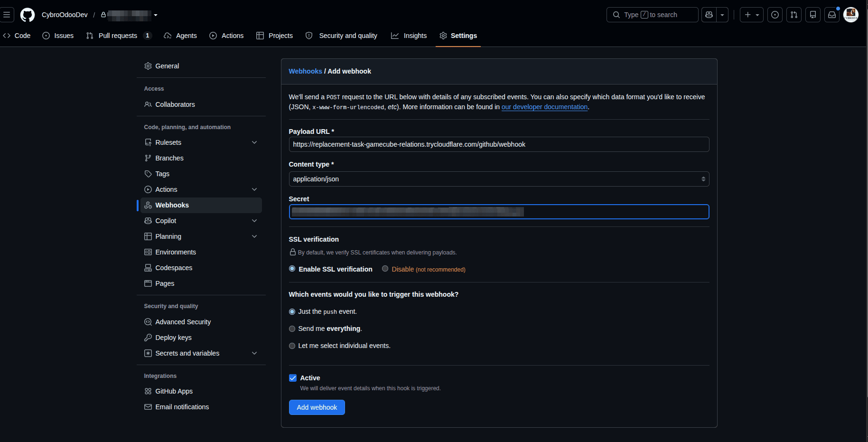Expand the Rulesets section chevron
Image resolution: width=868 pixels, height=442 pixels.
coord(254,142)
